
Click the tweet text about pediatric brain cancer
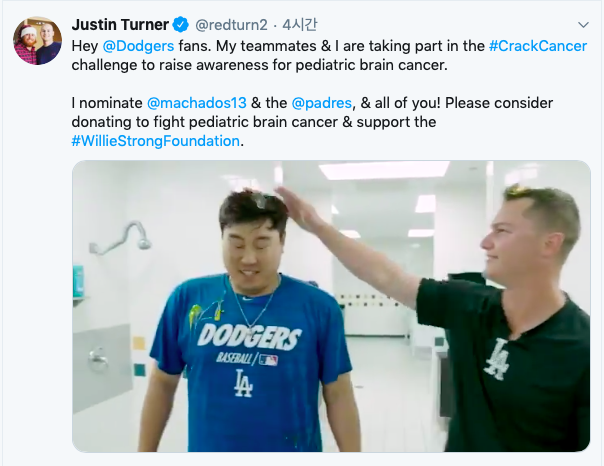tap(329, 93)
